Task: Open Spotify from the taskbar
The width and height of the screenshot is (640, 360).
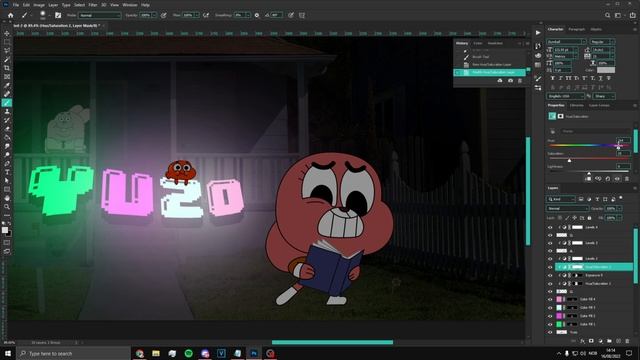Action: [x=189, y=353]
